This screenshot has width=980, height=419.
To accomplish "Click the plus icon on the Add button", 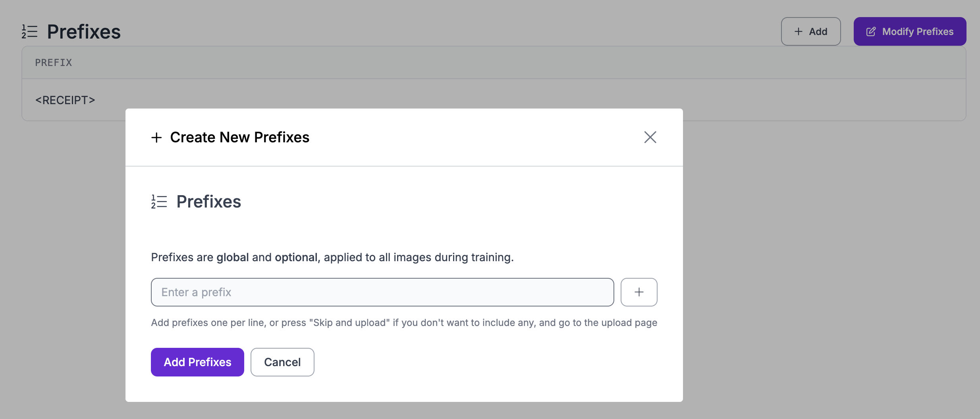I will pyautogui.click(x=799, y=31).
